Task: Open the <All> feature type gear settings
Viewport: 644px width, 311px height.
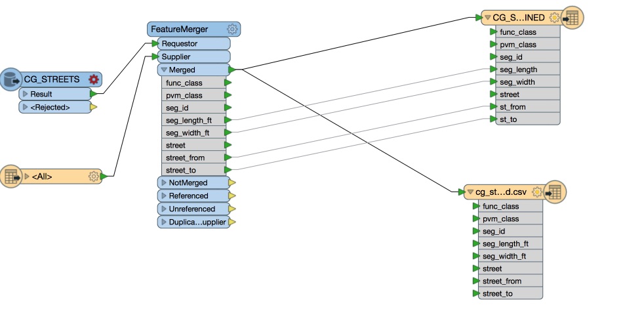Action: point(93,176)
